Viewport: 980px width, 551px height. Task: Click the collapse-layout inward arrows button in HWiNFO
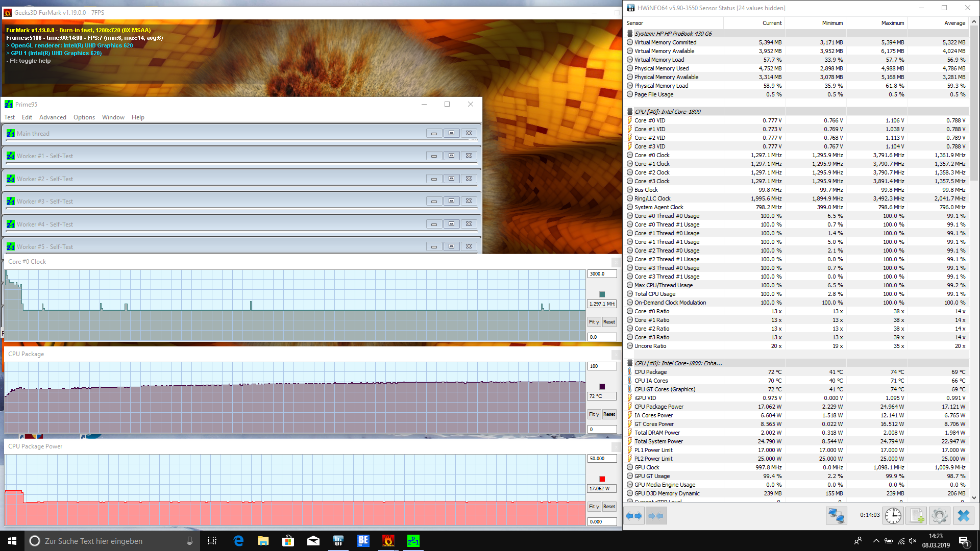tap(656, 516)
